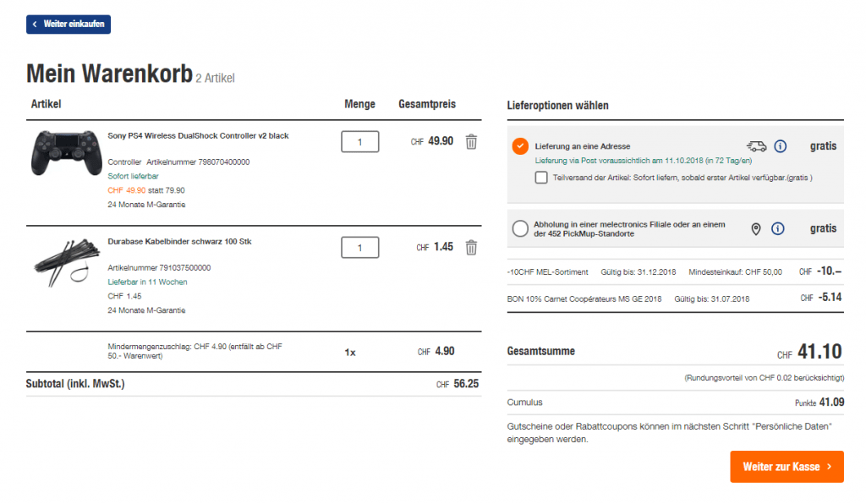866x504 pixels.
Task: Click the pickup location pin icon
Action: tap(756, 229)
